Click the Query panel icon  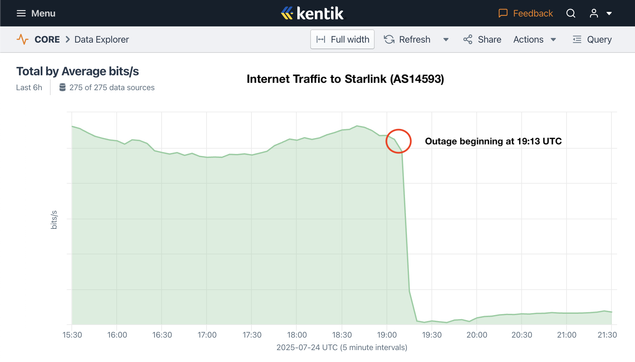point(577,39)
